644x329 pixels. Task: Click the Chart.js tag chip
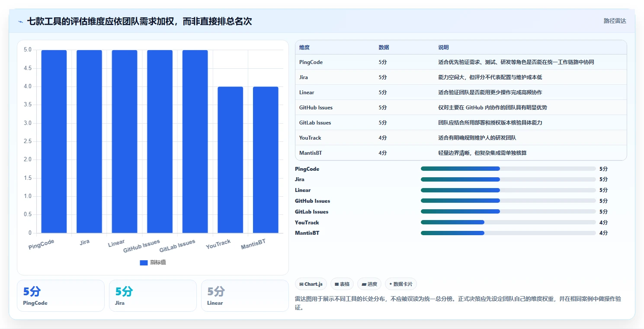pos(311,284)
